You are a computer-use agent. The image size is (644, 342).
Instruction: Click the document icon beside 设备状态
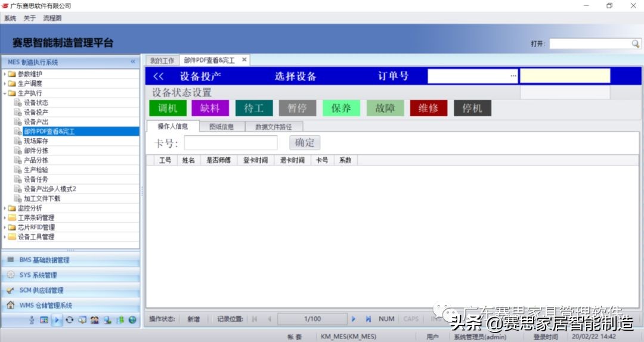18,102
